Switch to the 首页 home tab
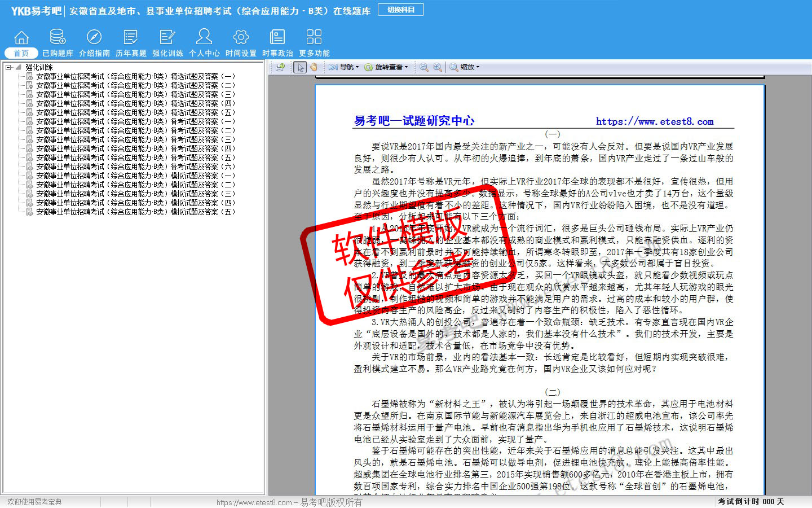The height and width of the screenshot is (508, 812). point(21,53)
